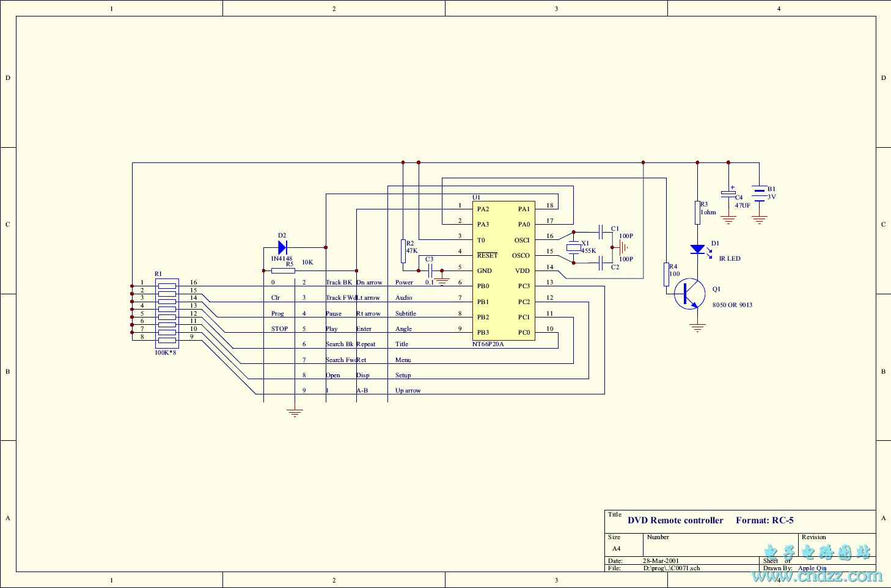Select the C0071.sch file path text
This screenshot has height=588, width=891.
click(672, 568)
